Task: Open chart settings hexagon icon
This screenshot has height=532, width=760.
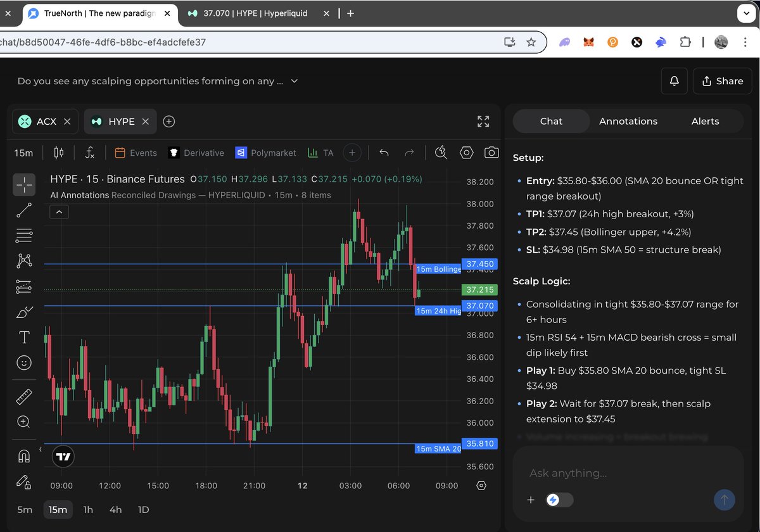Action: click(x=467, y=153)
